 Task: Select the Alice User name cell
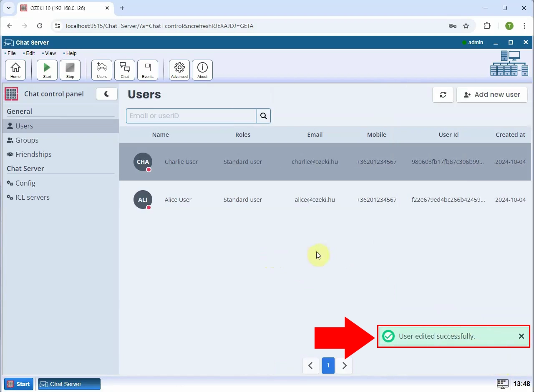(178, 200)
